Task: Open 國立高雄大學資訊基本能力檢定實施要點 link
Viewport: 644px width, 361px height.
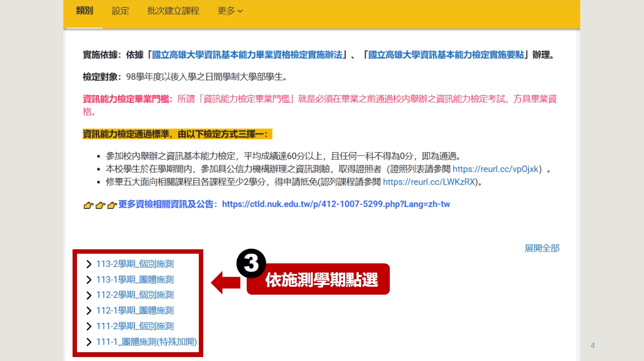Action: point(446,55)
